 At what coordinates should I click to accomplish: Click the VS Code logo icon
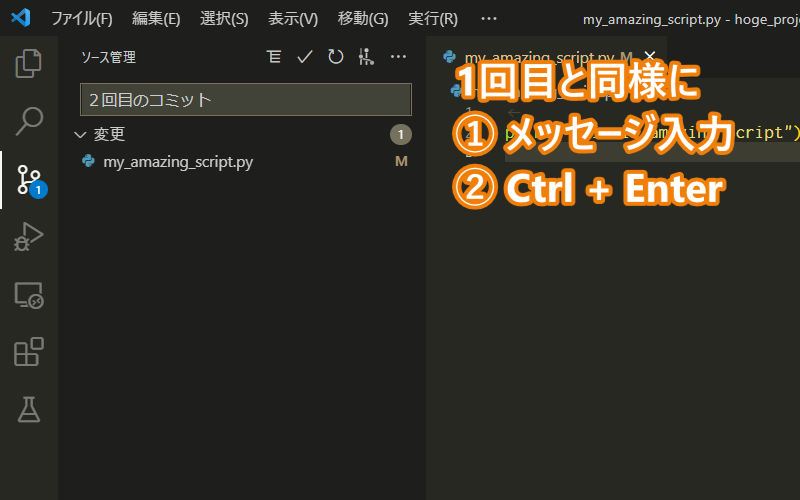point(21,18)
